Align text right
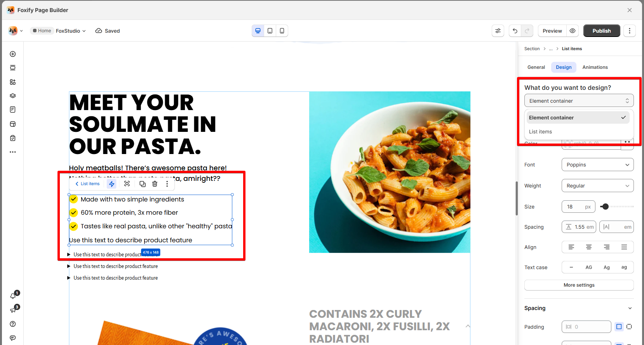 click(607, 247)
